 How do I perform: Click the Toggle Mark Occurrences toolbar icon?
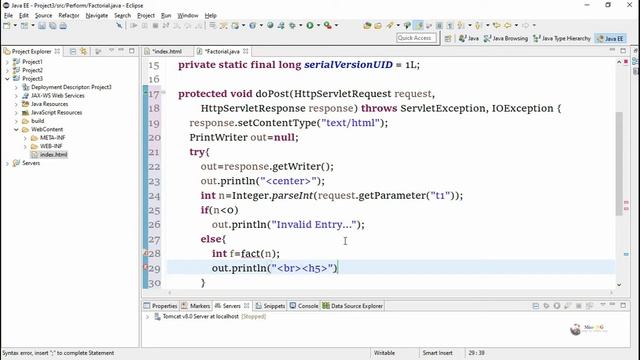pos(418,25)
